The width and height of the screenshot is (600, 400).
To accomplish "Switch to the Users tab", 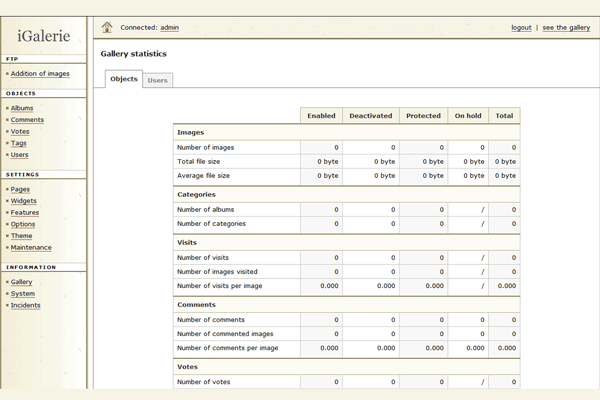I will click(x=158, y=80).
